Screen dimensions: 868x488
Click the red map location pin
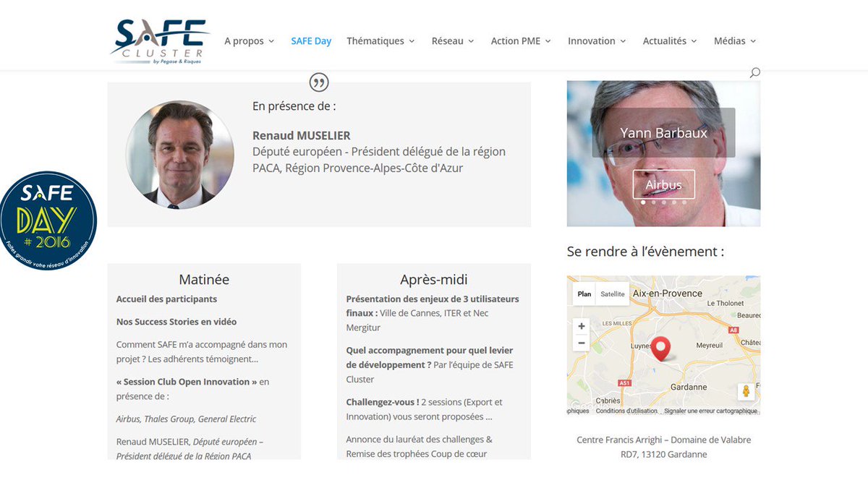click(x=661, y=348)
